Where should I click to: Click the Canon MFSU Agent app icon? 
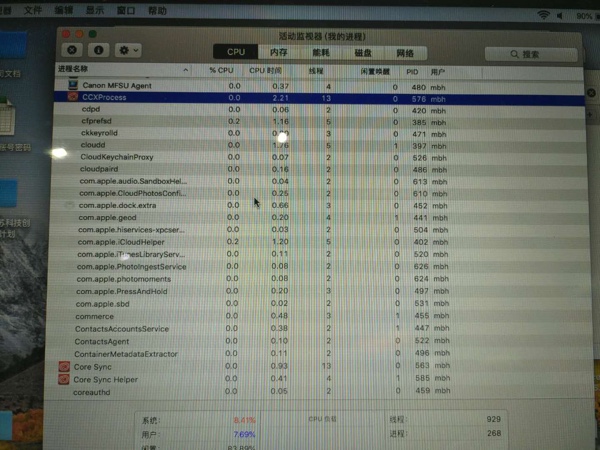[73, 85]
